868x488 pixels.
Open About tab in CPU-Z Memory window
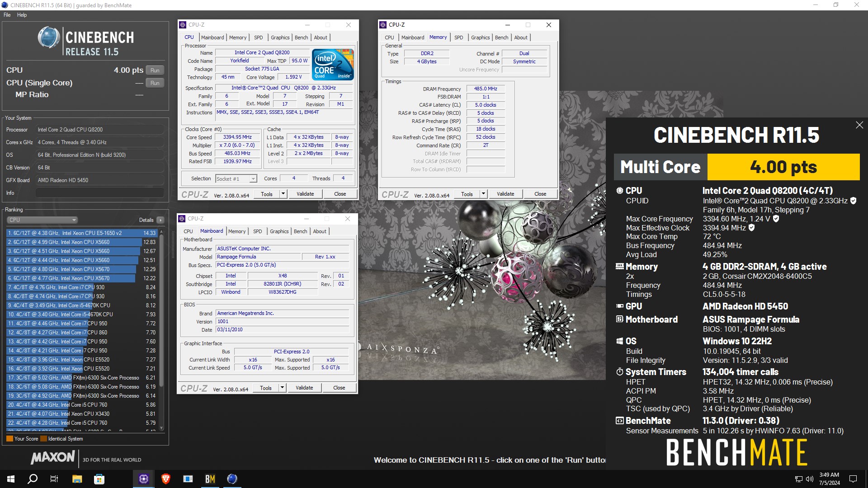[521, 38]
